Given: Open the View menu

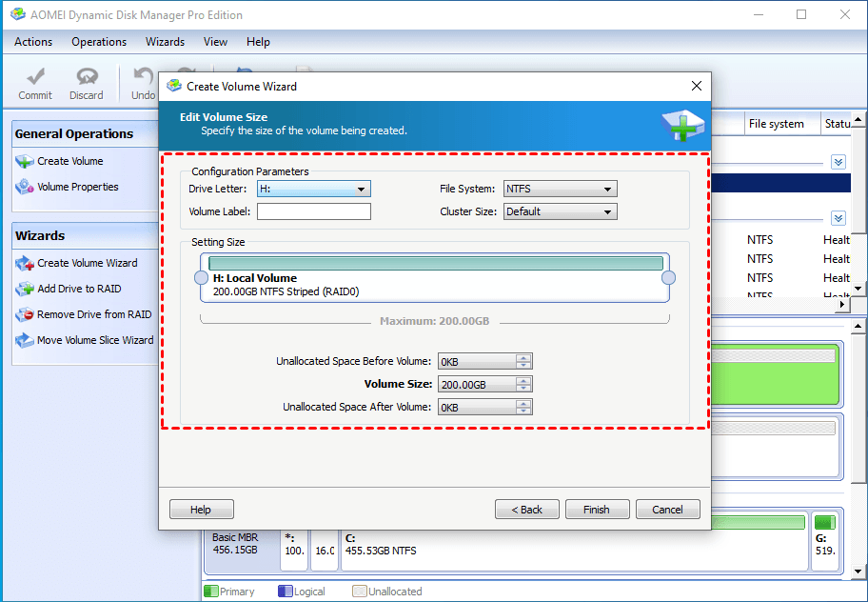Looking at the screenshot, I should 215,42.
